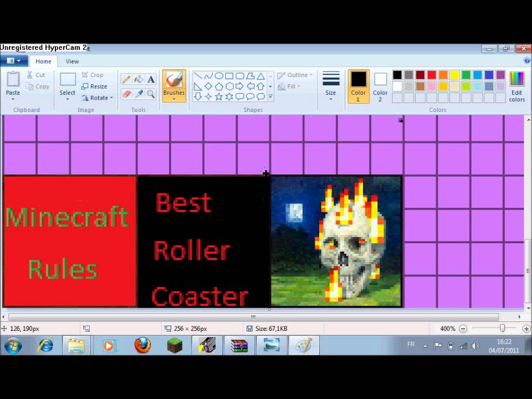The height and width of the screenshot is (399, 532).
Task: Open the shape Outline dropdown
Action: coord(295,75)
